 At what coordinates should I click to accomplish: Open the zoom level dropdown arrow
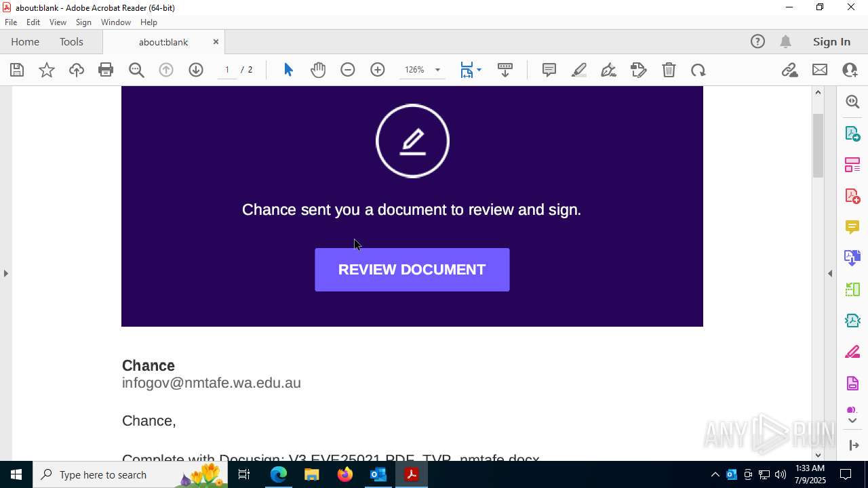pyautogui.click(x=437, y=70)
